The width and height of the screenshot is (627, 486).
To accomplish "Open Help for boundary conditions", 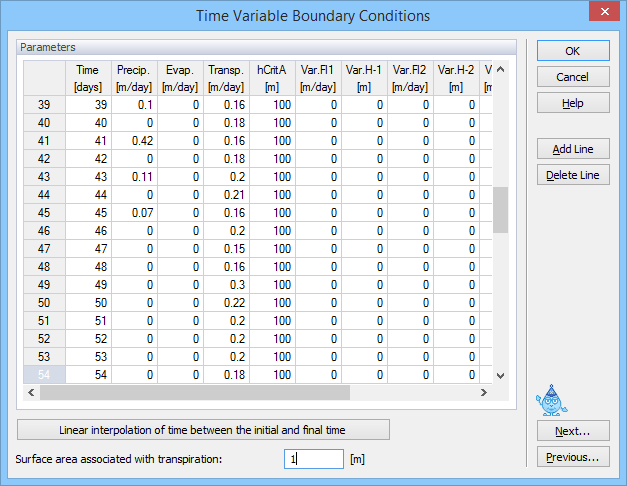I will click(x=573, y=103).
